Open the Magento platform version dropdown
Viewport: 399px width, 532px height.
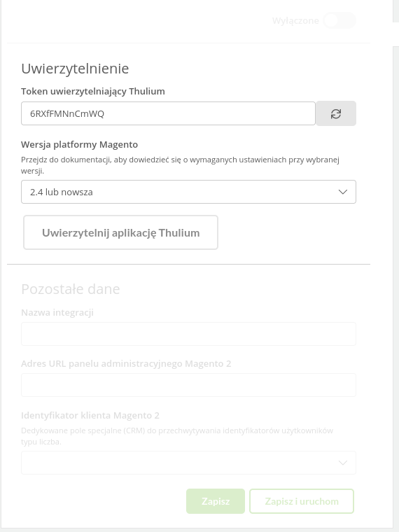188,192
